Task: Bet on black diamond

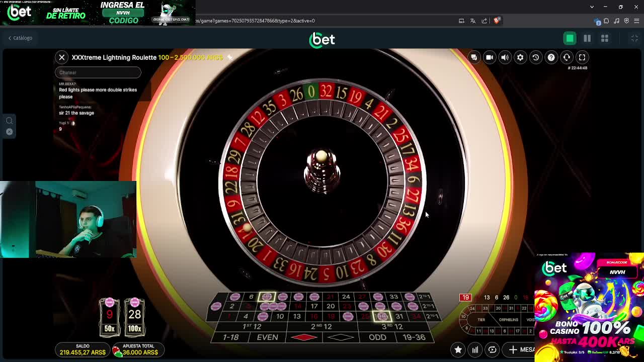Action: coord(341,337)
